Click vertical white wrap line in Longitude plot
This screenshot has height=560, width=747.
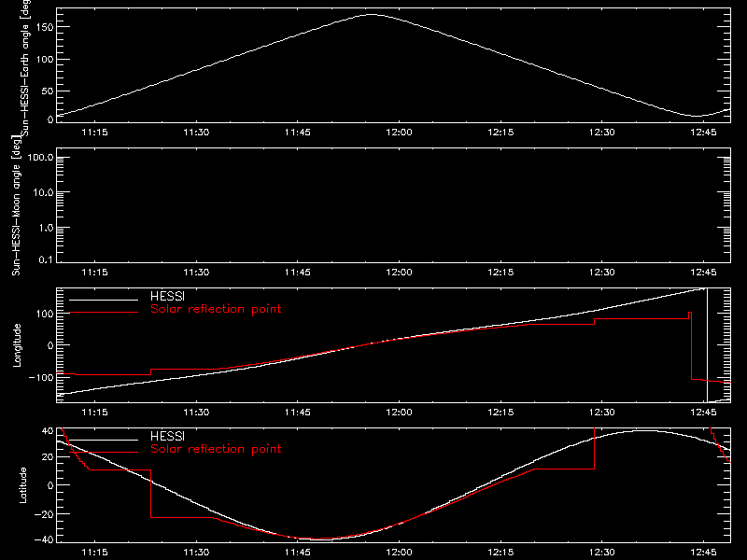click(707, 345)
